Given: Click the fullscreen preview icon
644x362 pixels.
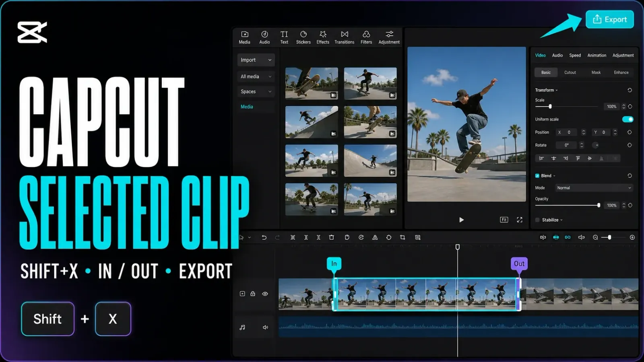Looking at the screenshot, I should pos(520,220).
